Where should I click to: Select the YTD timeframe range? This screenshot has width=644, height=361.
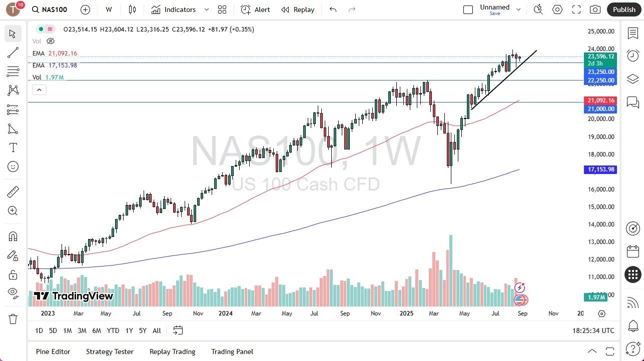tap(113, 330)
